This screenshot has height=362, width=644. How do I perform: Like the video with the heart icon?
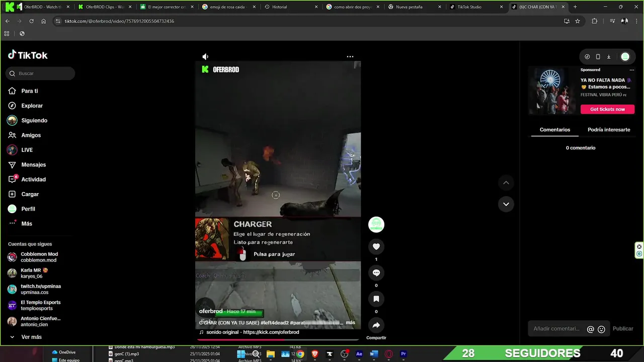click(376, 246)
